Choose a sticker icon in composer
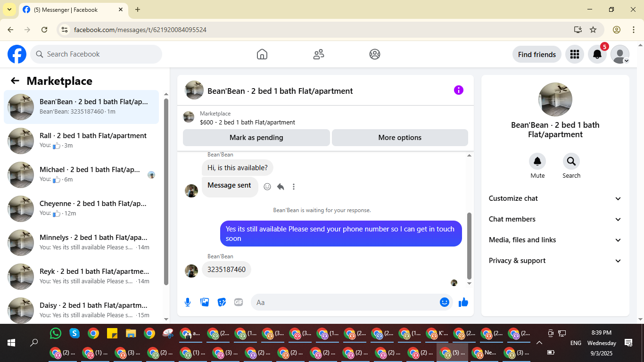 point(222,302)
